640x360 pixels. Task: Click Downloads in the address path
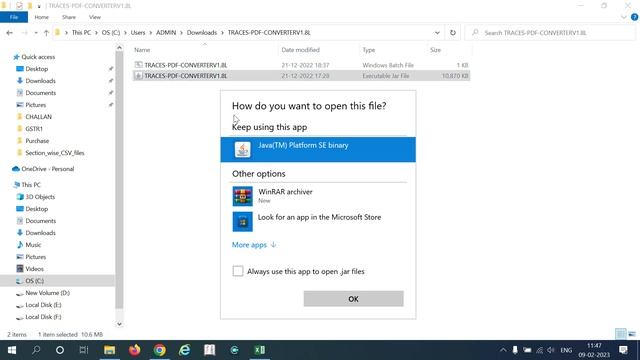202,33
